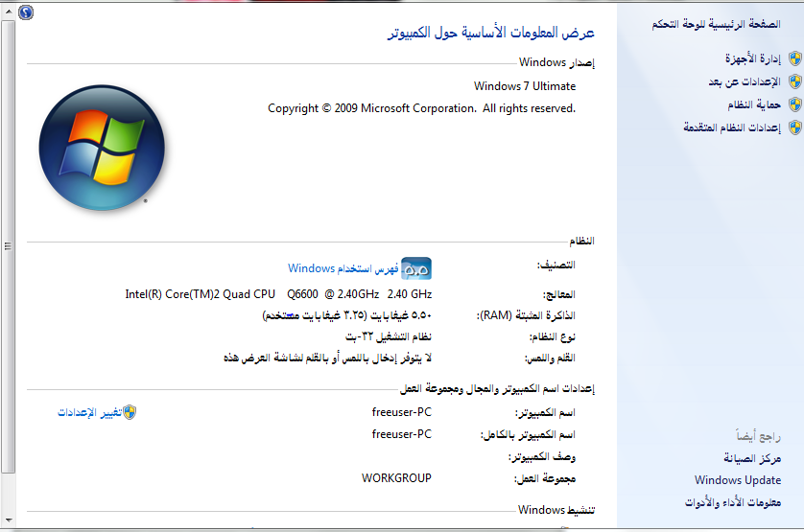Select the WORKGROUP value
This screenshot has height=532, width=804.
[x=396, y=477]
